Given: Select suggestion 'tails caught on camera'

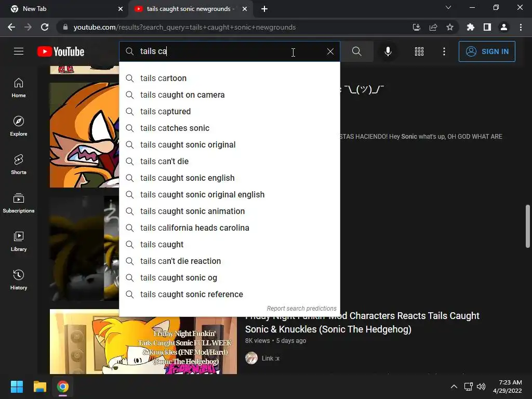Looking at the screenshot, I should (229, 95).
